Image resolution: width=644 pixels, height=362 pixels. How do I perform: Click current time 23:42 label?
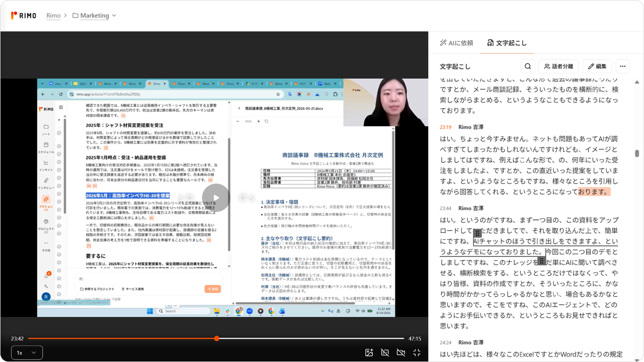18,338
